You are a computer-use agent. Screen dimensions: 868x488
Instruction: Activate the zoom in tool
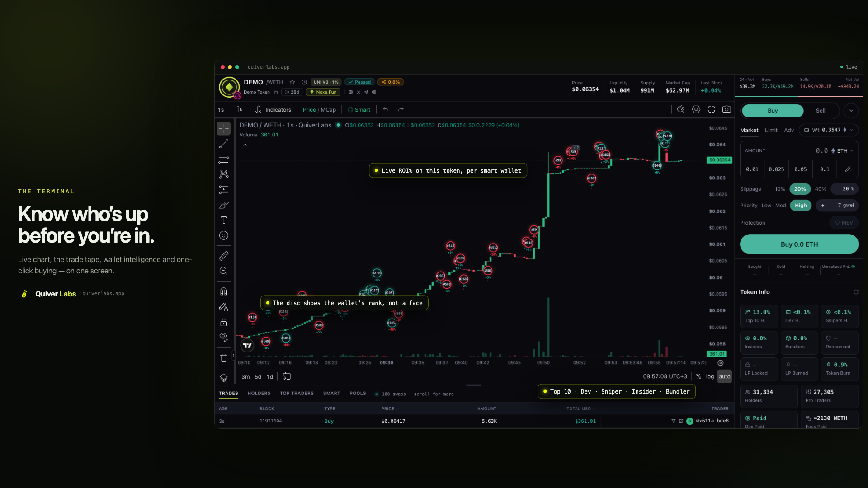click(x=224, y=271)
